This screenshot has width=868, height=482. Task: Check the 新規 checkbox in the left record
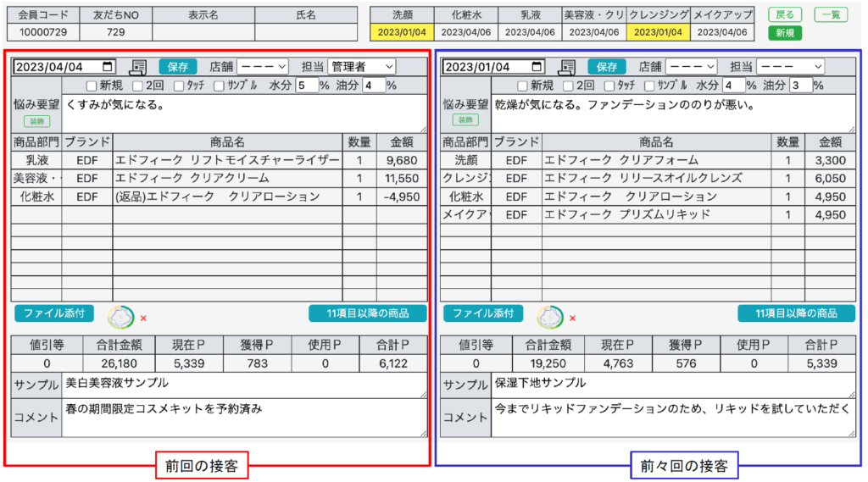[x=92, y=86]
